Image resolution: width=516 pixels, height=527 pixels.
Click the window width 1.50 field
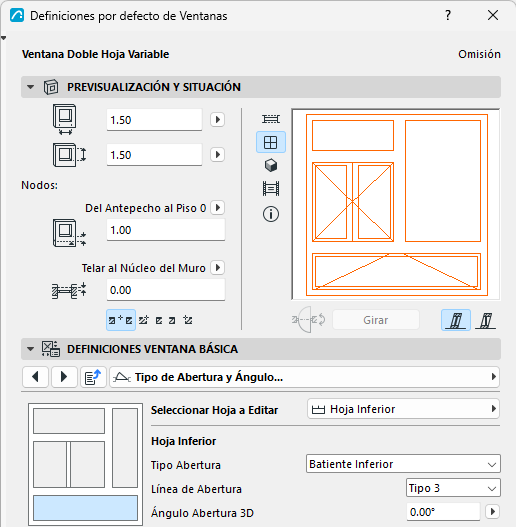click(x=154, y=120)
